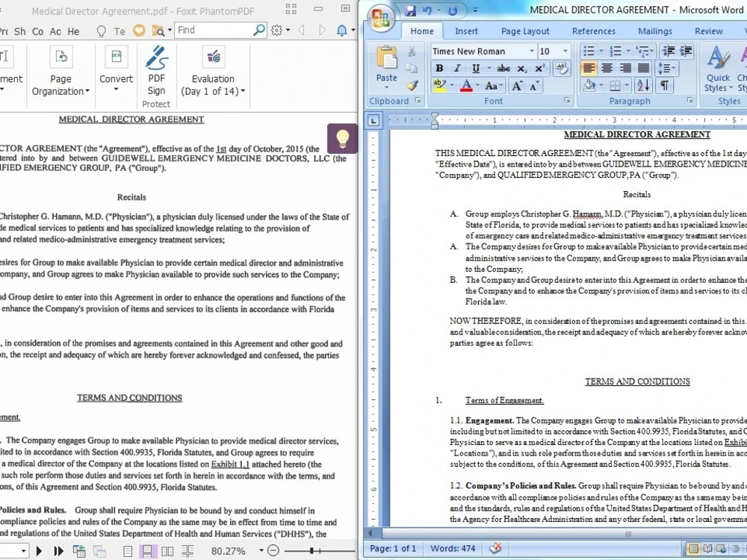Click tab selector at Word ruler corner
Viewport: 747px width, 560px height.
click(373, 120)
